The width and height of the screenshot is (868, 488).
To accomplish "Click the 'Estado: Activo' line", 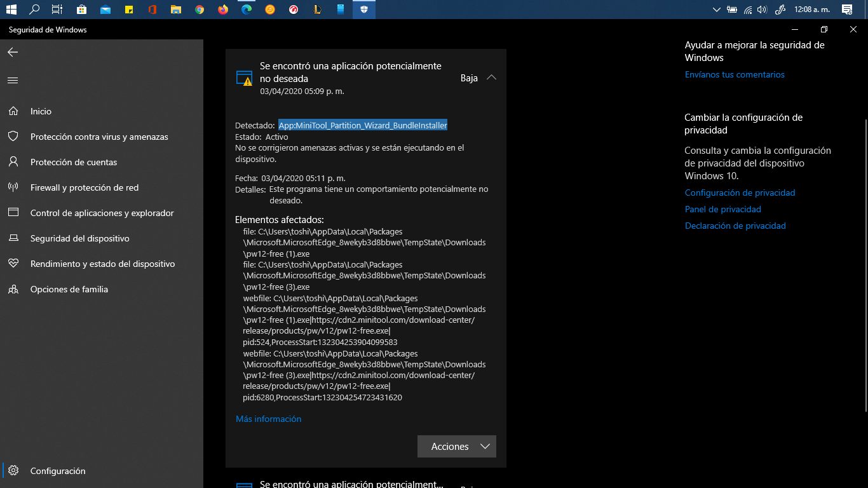I will [x=262, y=137].
